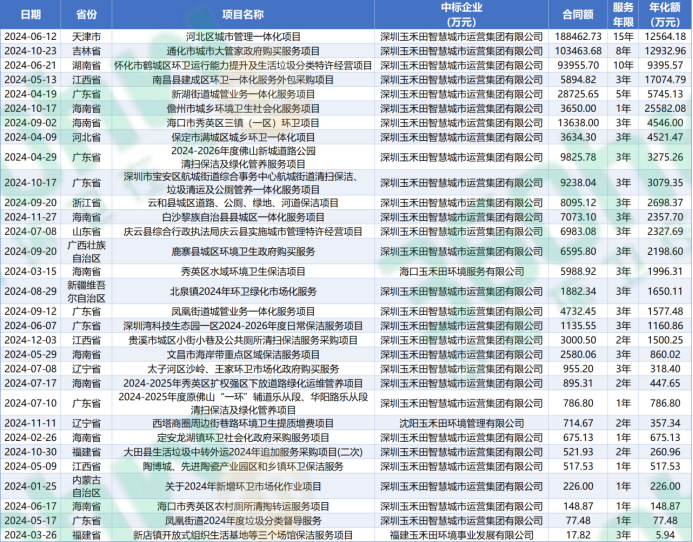Viewport: 693px width, 542px height.
Task: Select project 通化市城市大管家政府购买服务项目
Action: pos(243,51)
